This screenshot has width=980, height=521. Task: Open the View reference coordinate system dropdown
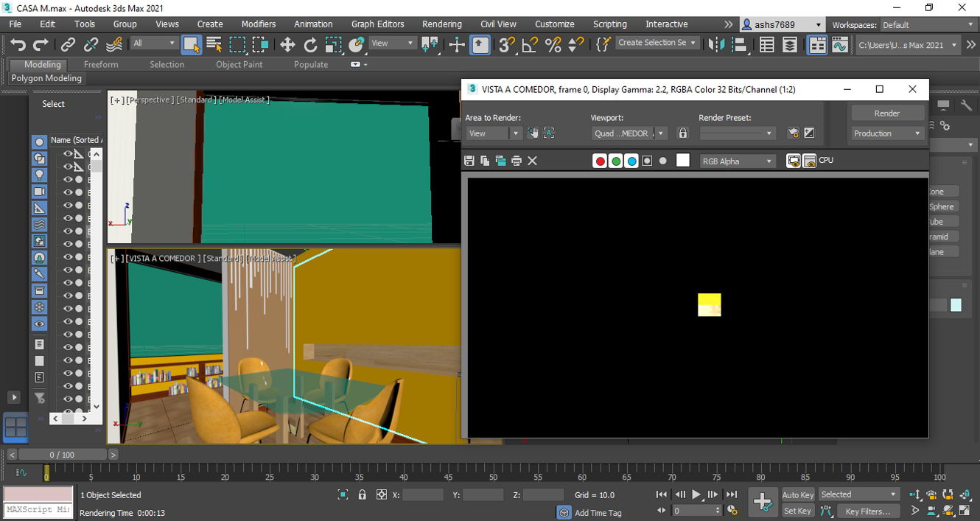pyautogui.click(x=393, y=43)
